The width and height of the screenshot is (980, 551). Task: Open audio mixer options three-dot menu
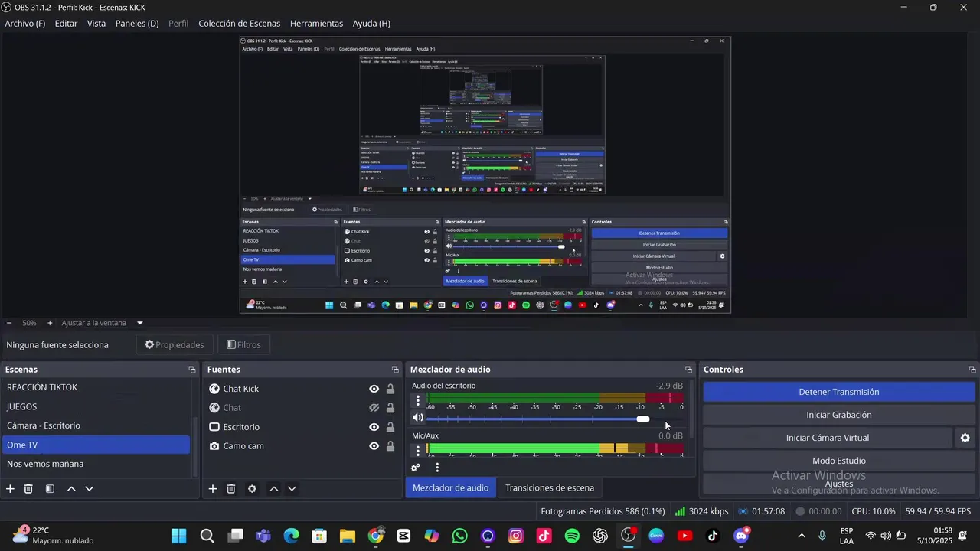pos(437,468)
